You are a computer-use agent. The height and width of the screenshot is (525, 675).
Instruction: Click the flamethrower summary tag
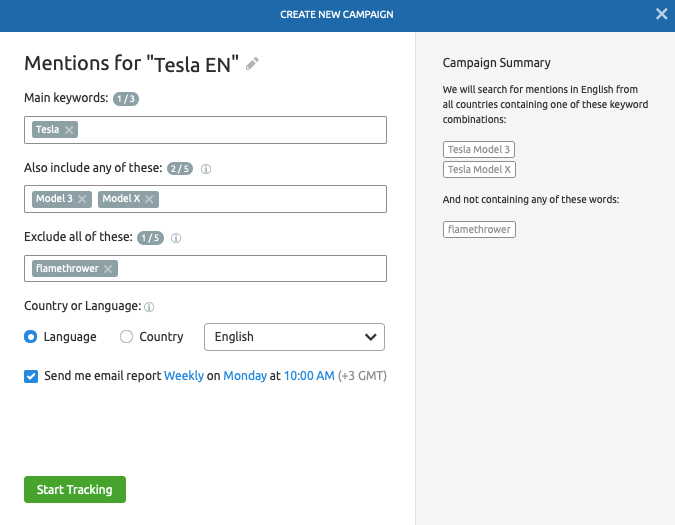(479, 229)
